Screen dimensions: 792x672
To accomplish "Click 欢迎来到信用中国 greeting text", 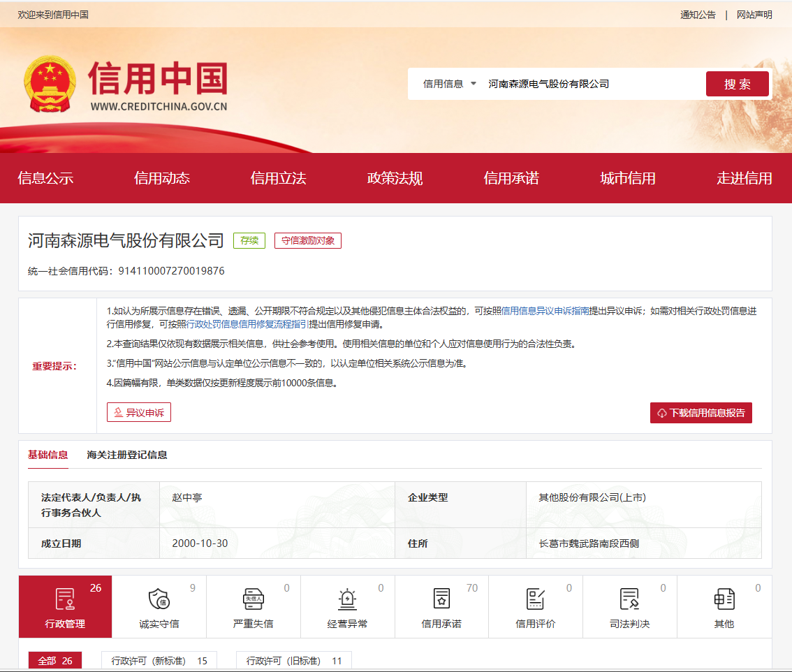I will point(53,15).
